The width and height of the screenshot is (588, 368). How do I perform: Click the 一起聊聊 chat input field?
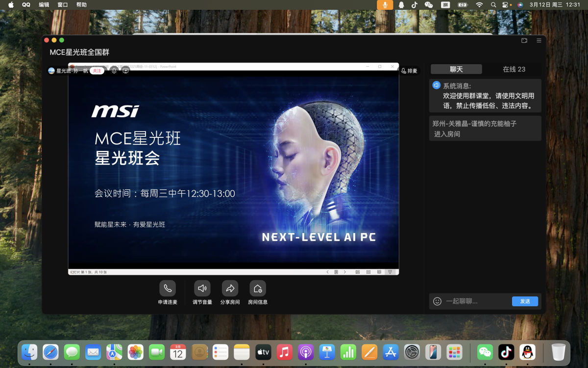[x=477, y=301]
